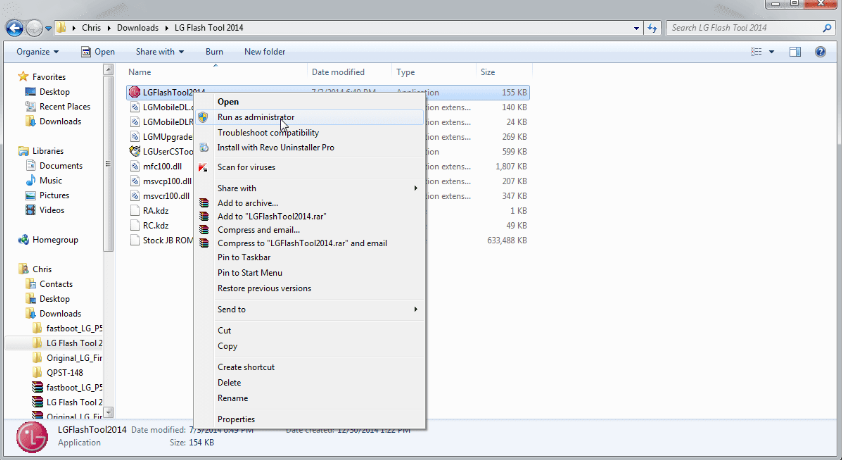Open Downloads under Favorites
Image resolution: width=842 pixels, height=460 pixels.
tap(60, 121)
